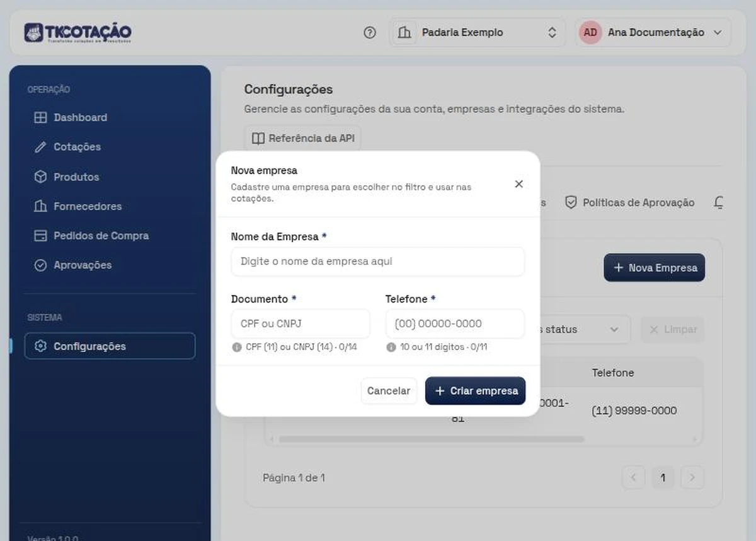Open the help question mark icon
Image resolution: width=756 pixels, height=541 pixels.
370,33
